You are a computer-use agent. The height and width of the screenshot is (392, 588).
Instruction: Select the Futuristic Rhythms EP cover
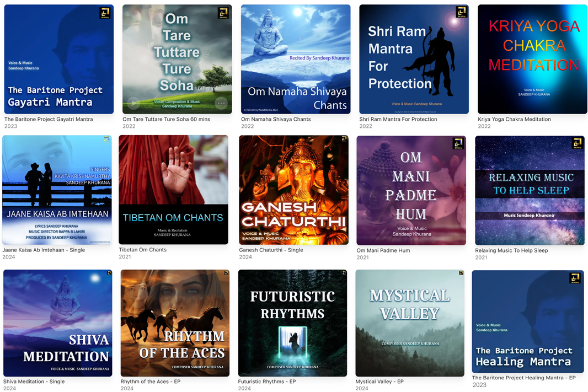click(292, 323)
